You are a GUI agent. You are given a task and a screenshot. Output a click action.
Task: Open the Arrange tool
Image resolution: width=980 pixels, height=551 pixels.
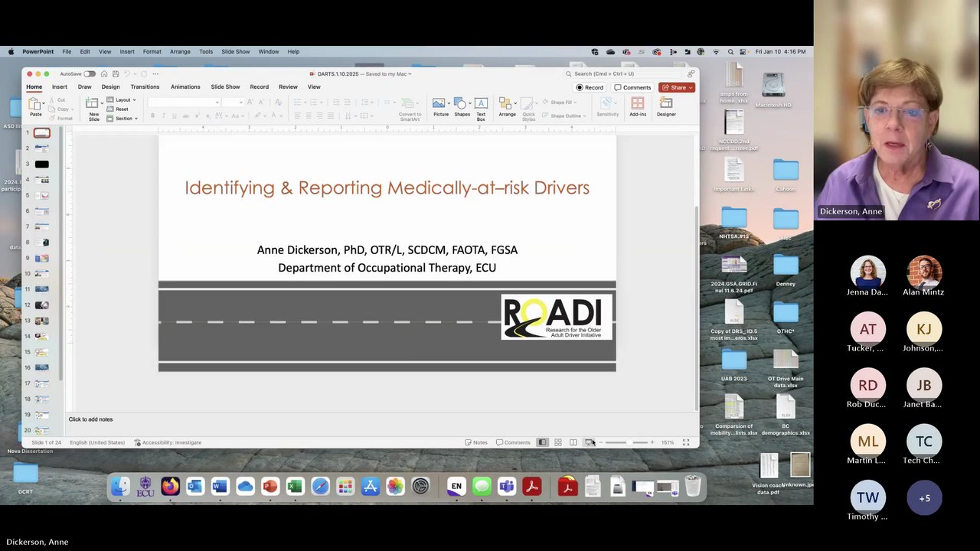(x=507, y=106)
